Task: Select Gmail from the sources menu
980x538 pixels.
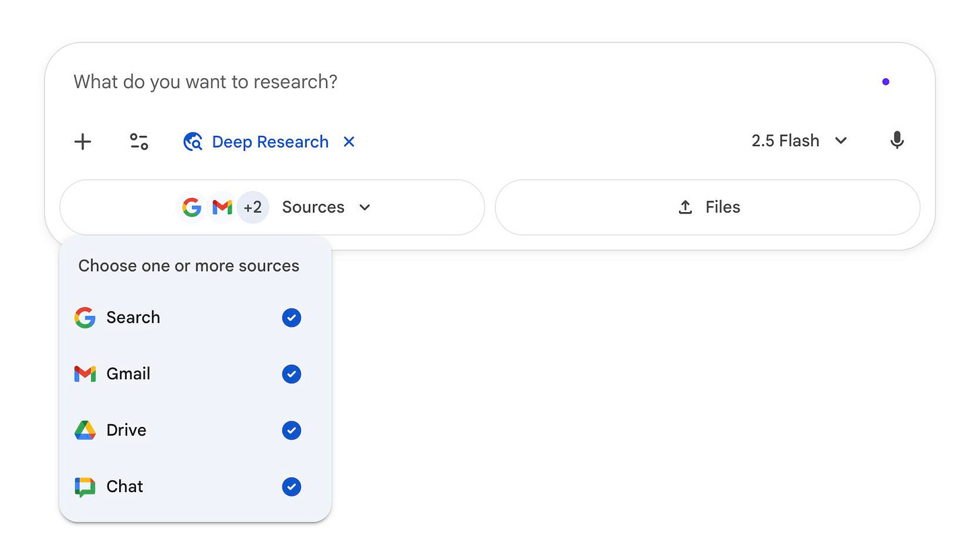Action: click(128, 374)
